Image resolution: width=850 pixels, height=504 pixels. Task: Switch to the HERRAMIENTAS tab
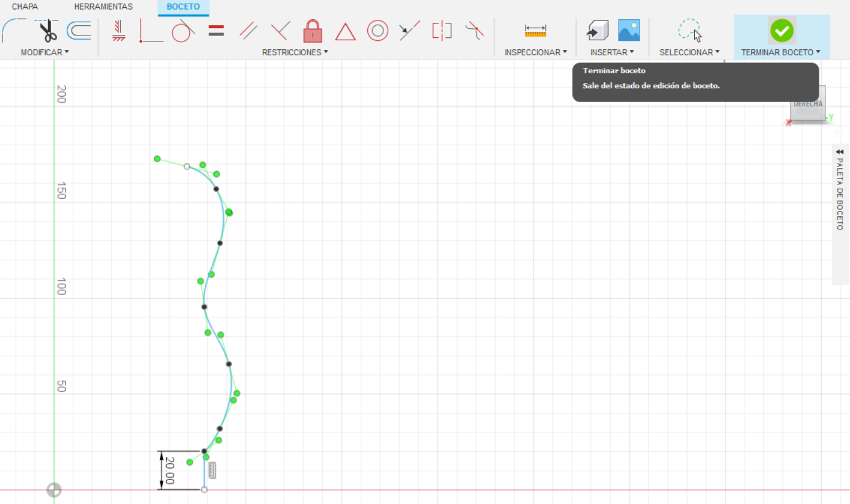point(103,7)
